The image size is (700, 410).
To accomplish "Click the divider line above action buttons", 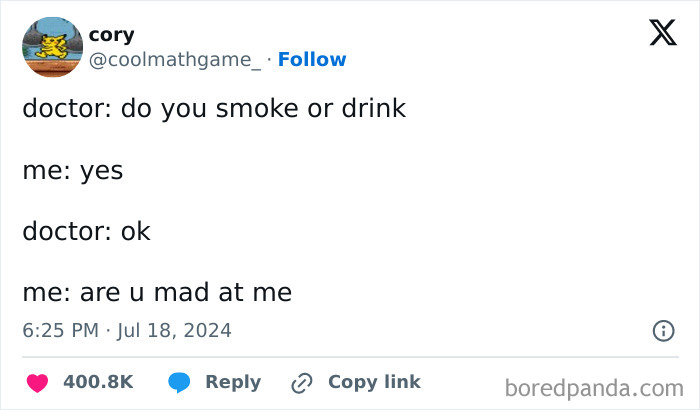I will coord(350,357).
